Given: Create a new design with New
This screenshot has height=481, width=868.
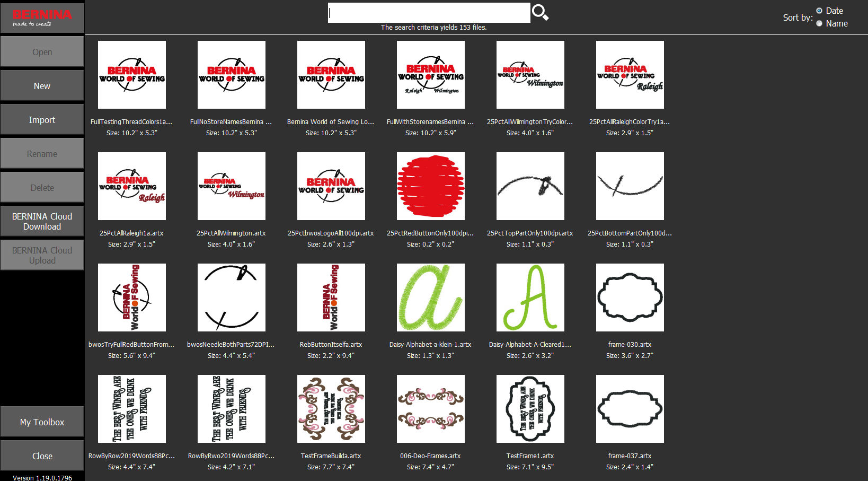Looking at the screenshot, I should 42,85.
